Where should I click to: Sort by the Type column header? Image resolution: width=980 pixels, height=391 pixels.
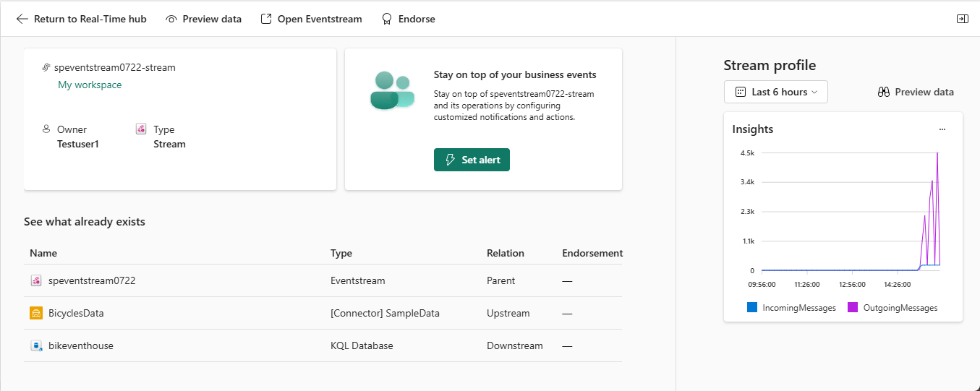(x=341, y=253)
